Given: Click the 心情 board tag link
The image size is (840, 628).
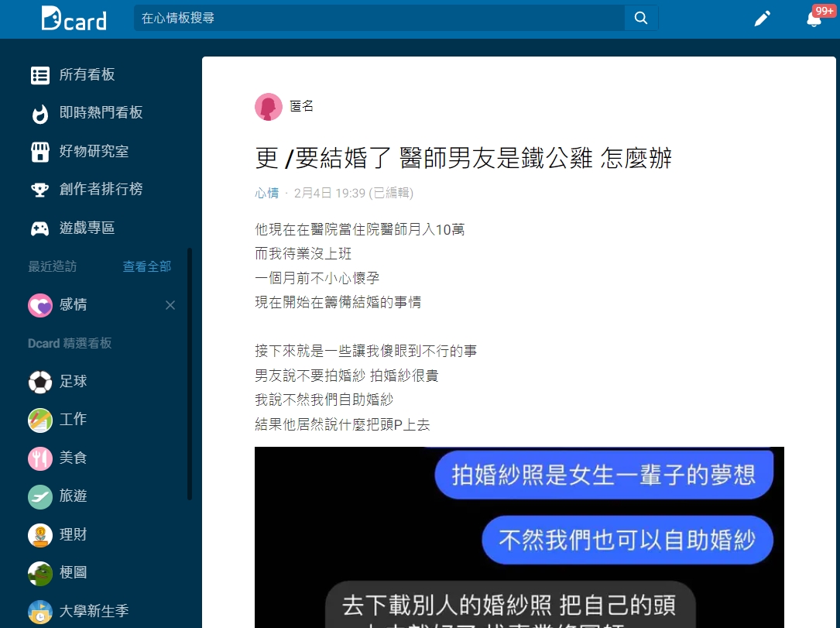Looking at the screenshot, I should (x=267, y=193).
